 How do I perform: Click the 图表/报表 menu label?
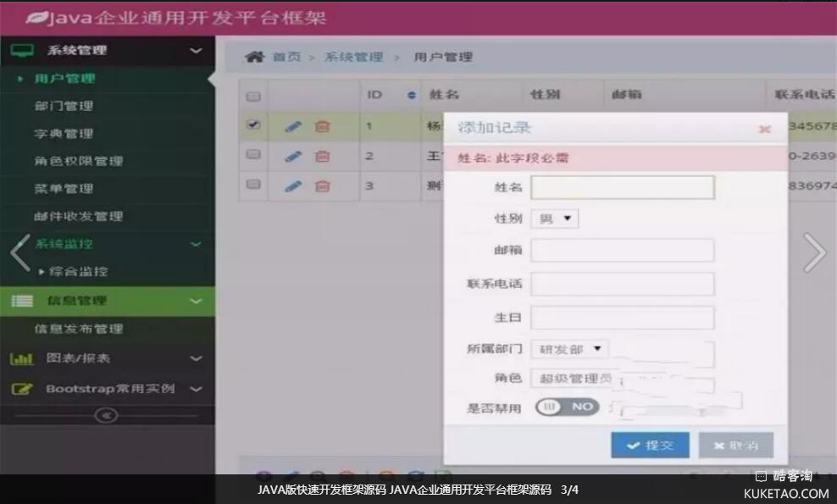[78, 358]
